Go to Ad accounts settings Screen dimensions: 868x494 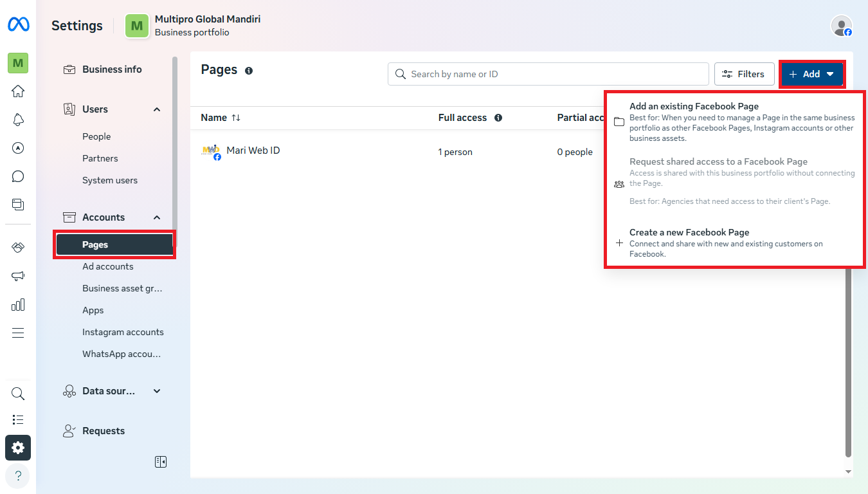point(108,266)
